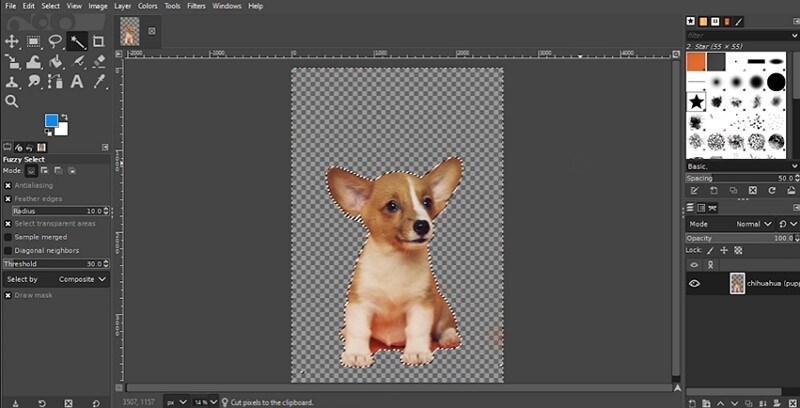Select the chihuahua layer thumbnail
This screenshot has width=800, height=408.
tap(737, 283)
